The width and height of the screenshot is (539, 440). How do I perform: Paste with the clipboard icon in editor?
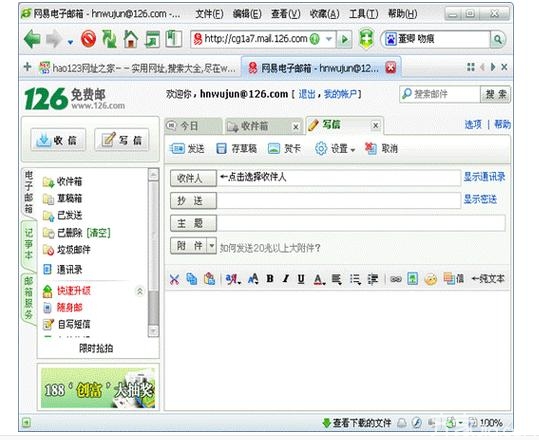point(209,279)
